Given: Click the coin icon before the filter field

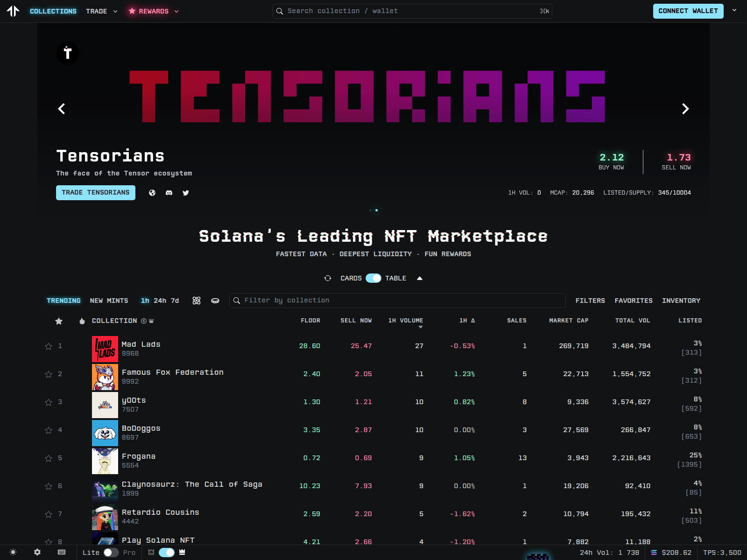Looking at the screenshot, I should [215, 301].
